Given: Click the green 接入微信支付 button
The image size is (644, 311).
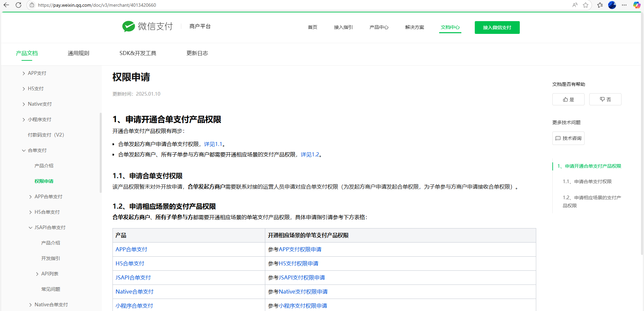Looking at the screenshot, I should click(497, 28).
